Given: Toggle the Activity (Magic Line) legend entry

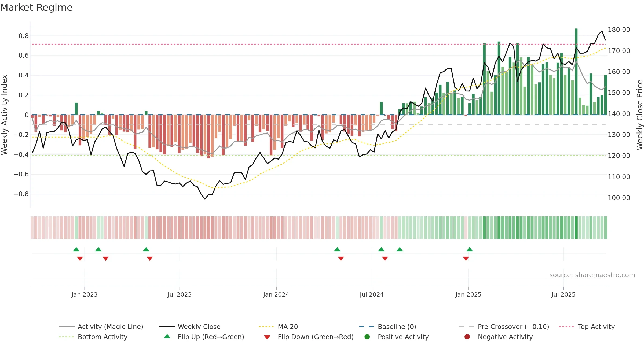Looking at the screenshot, I should click(101, 327).
